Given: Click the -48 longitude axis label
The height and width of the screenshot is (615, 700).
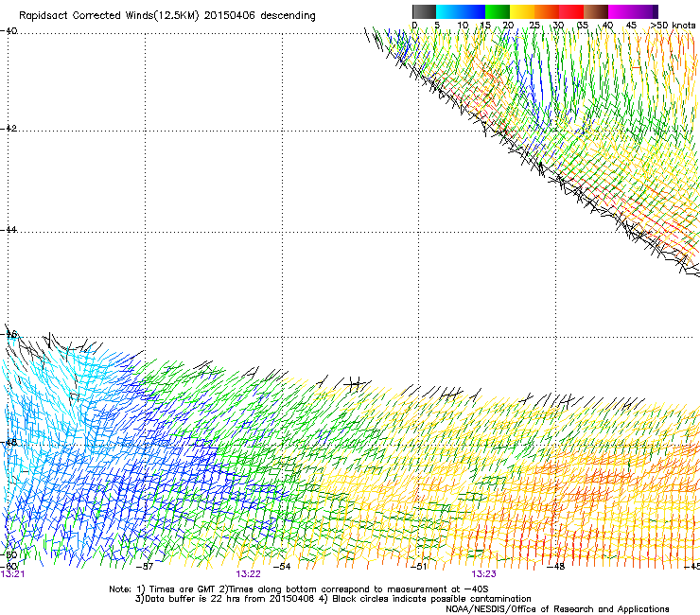Looking at the screenshot, I should coord(555,567).
